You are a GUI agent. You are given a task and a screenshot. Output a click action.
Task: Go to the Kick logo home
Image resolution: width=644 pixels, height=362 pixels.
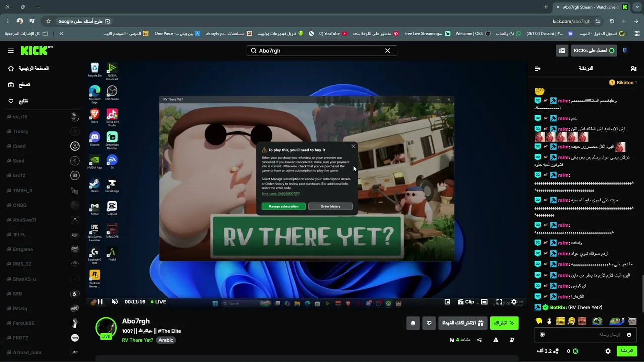36,50
